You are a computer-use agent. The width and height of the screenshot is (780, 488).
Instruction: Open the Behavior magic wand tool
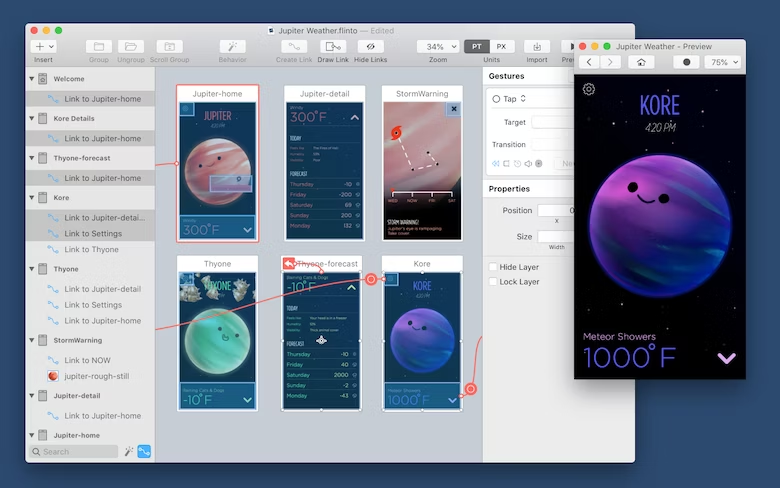click(232, 47)
